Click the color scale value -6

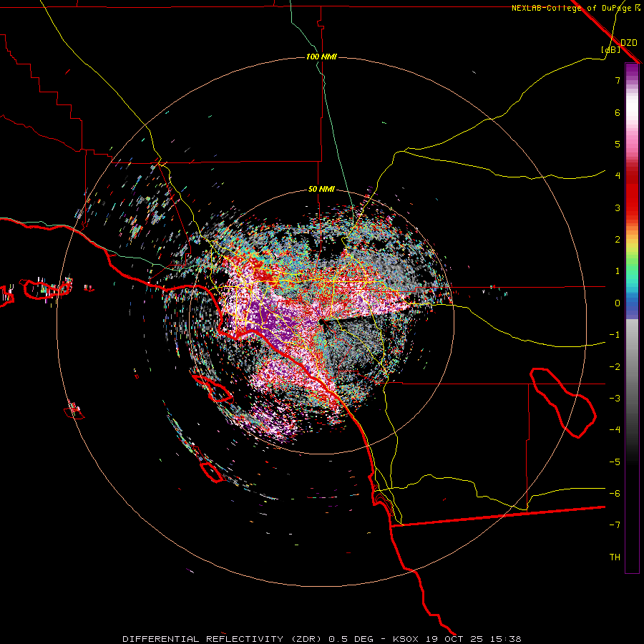(615, 494)
